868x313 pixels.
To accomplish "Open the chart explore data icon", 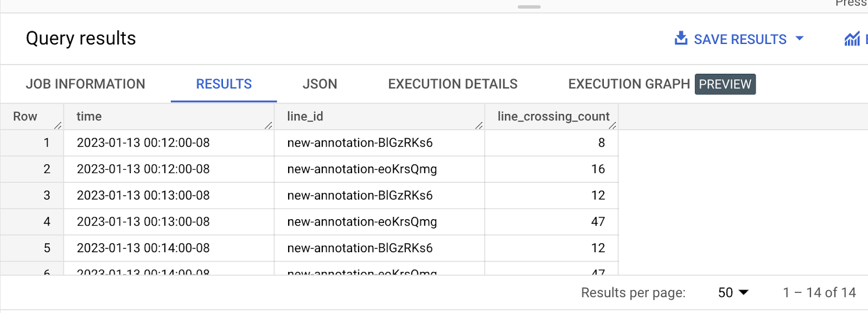I will 852,39.
